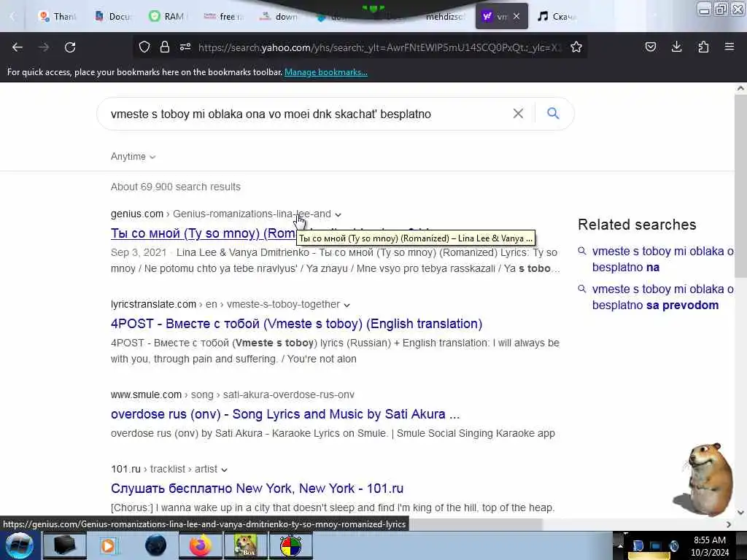747x560 pixels.
Task: Open Firefox application menu
Action: tap(729, 47)
